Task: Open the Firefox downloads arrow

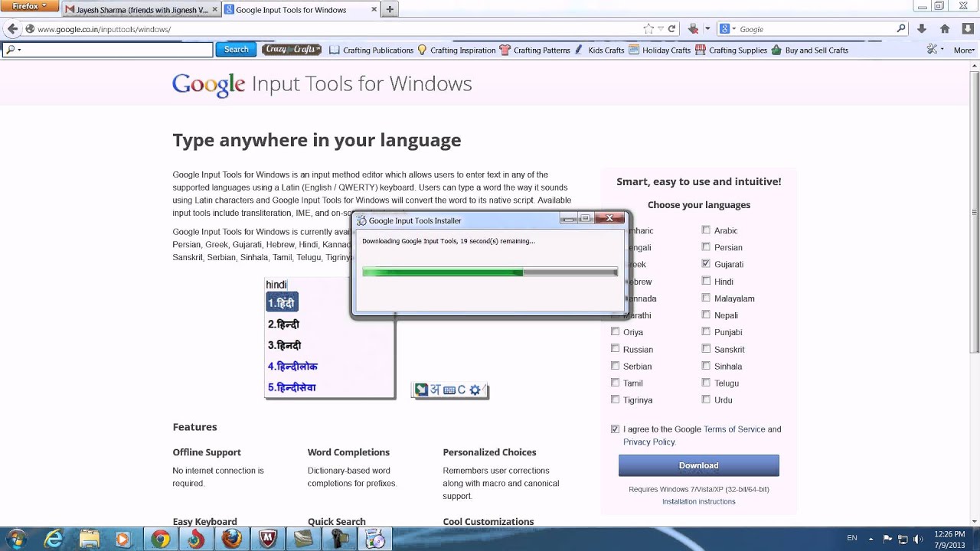Action: [923, 29]
